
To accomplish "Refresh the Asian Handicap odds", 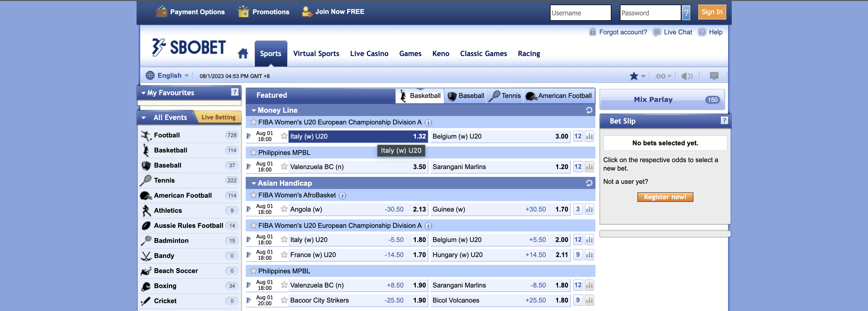I will (x=589, y=183).
